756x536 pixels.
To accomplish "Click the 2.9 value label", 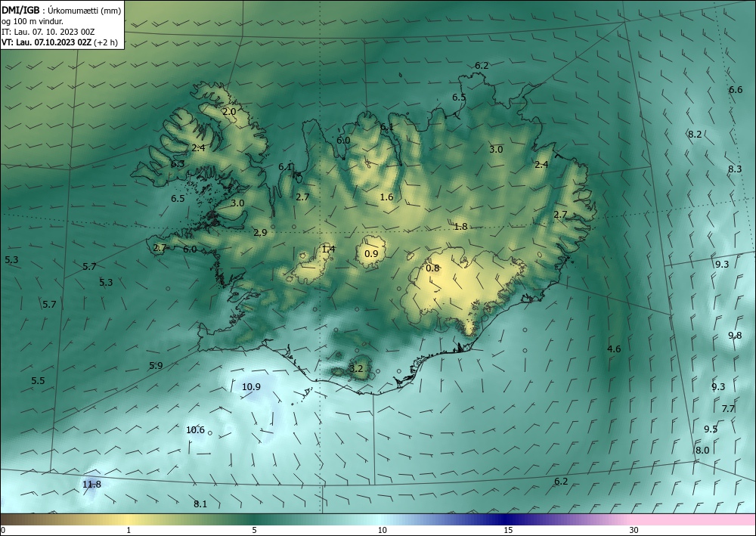I will (260, 233).
